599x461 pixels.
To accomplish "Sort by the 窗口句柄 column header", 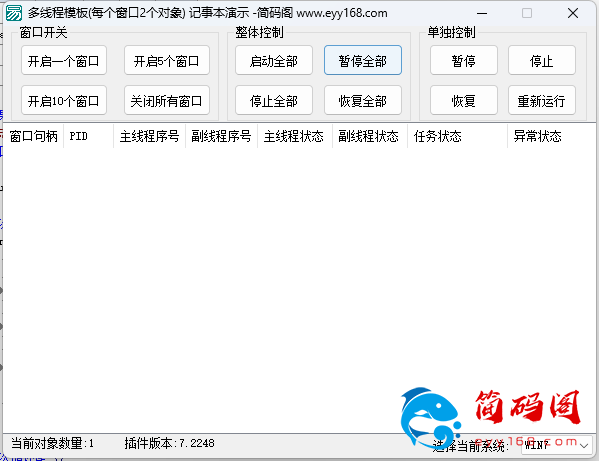I will 33,136.
